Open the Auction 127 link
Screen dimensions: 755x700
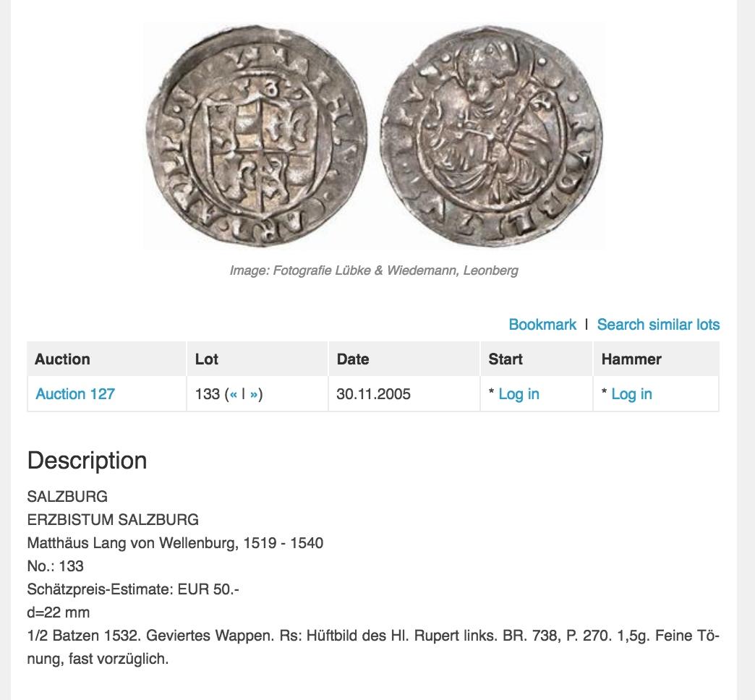tap(75, 394)
